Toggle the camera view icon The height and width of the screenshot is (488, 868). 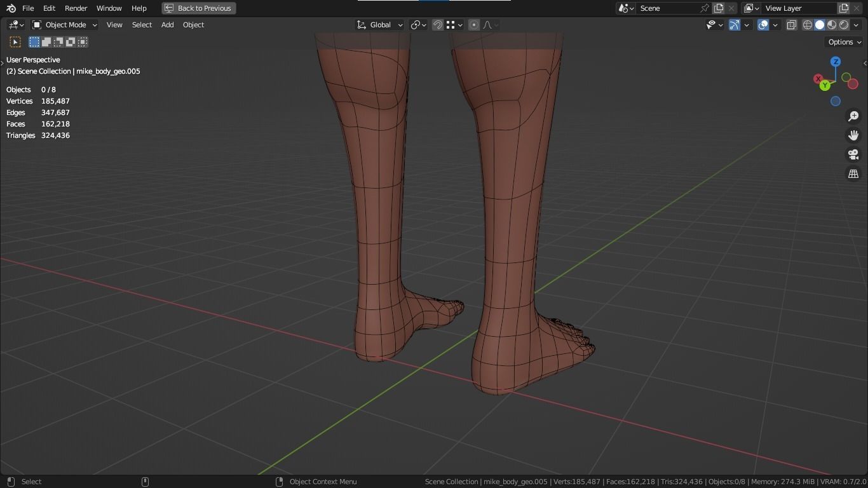tap(853, 154)
